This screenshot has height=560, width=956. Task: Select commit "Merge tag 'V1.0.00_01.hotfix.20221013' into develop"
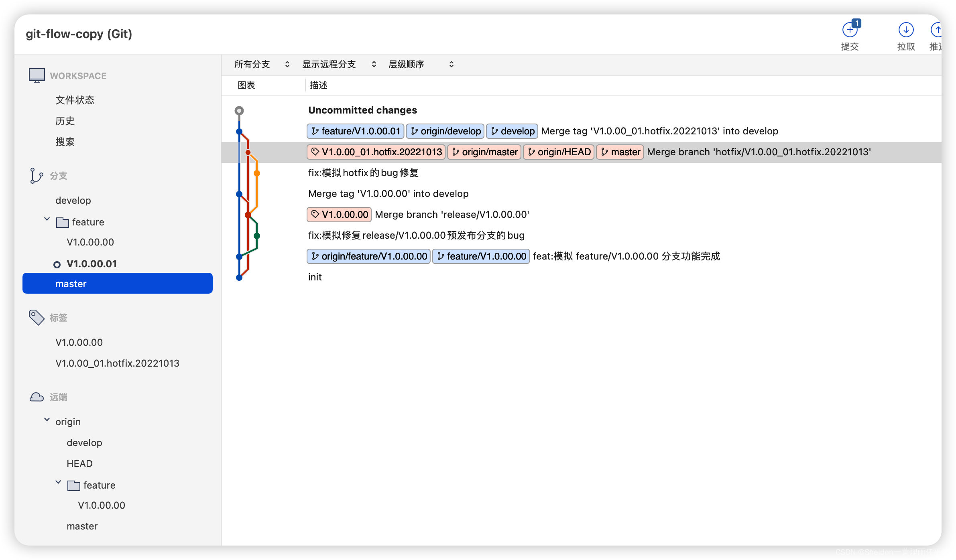coord(581,131)
